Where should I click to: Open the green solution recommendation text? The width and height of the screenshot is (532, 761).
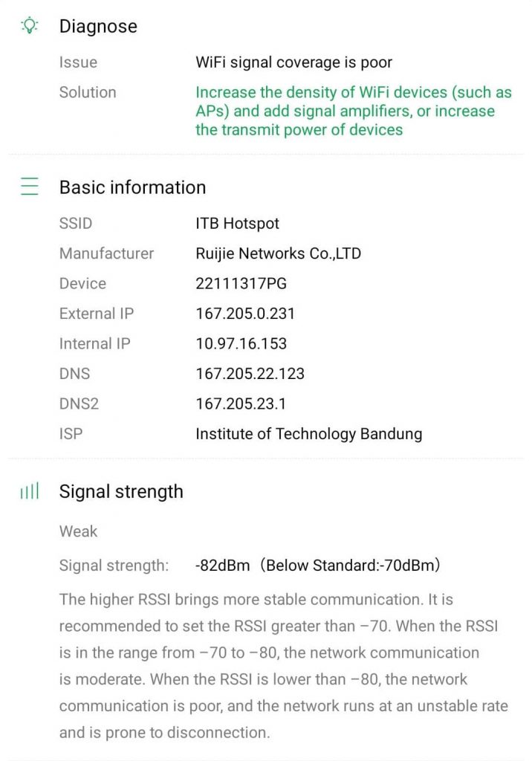(x=353, y=111)
